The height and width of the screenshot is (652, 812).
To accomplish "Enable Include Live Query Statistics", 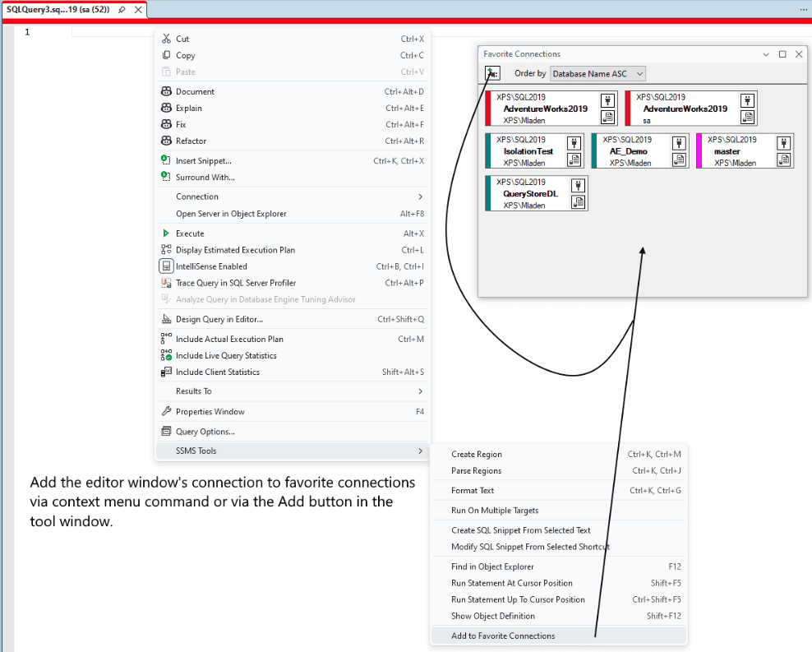I will click(166, 355).
